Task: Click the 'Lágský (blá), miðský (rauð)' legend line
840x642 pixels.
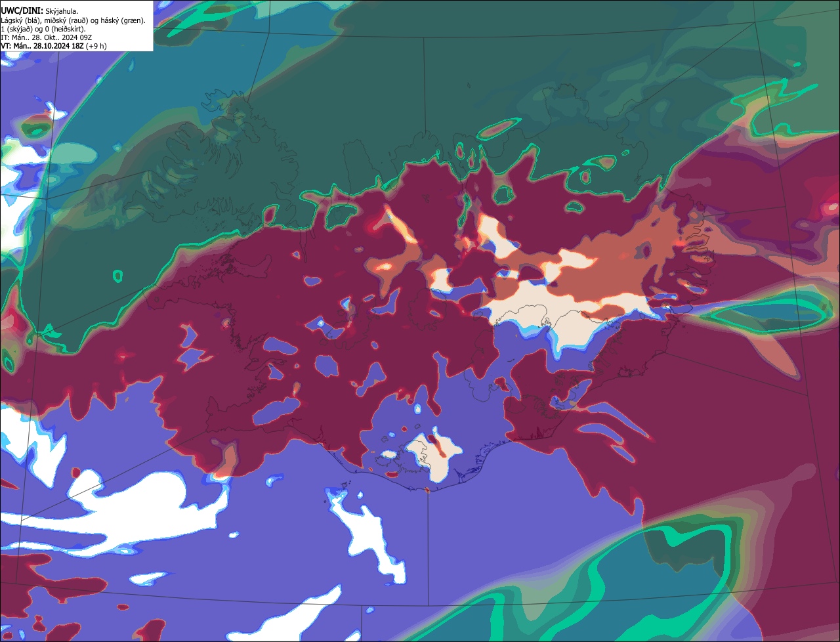Action: pos(73,20)
